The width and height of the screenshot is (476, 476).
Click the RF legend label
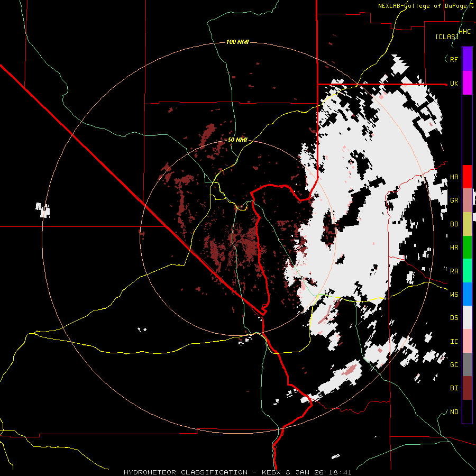click(454, 59)
